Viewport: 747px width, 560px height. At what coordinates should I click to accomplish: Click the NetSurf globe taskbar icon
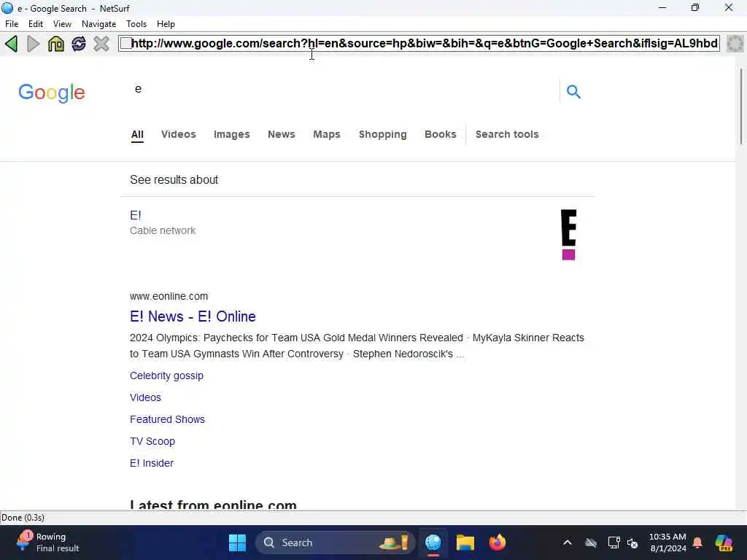(x=433, y=542)
